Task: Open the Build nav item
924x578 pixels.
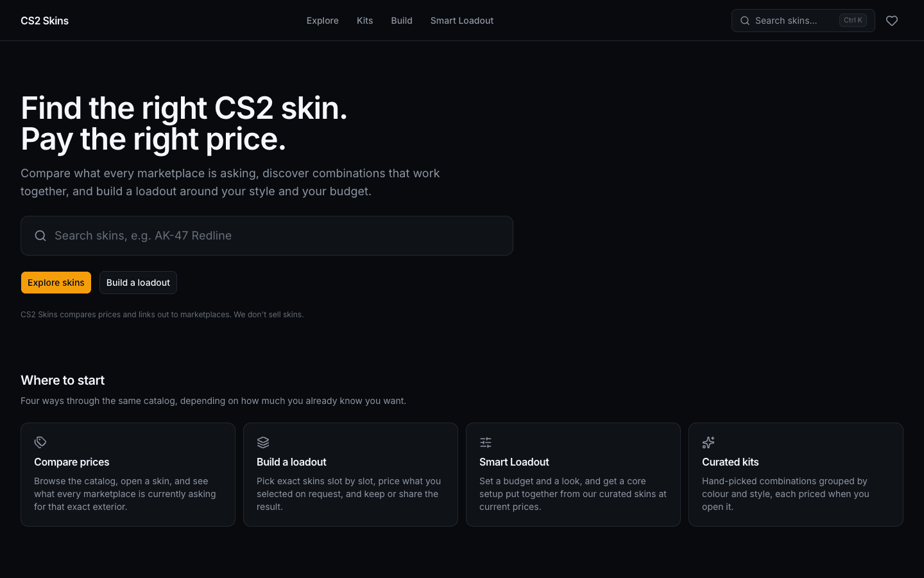Action: [x=402, y=21]
